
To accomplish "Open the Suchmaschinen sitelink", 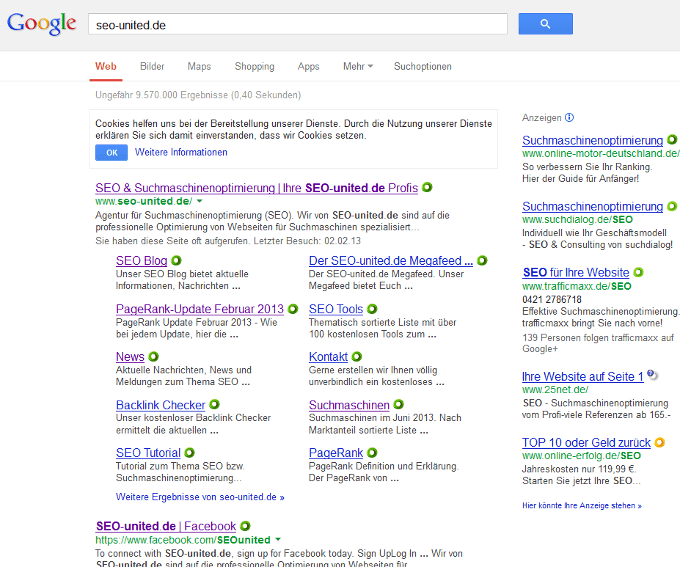I will [349, 405].
